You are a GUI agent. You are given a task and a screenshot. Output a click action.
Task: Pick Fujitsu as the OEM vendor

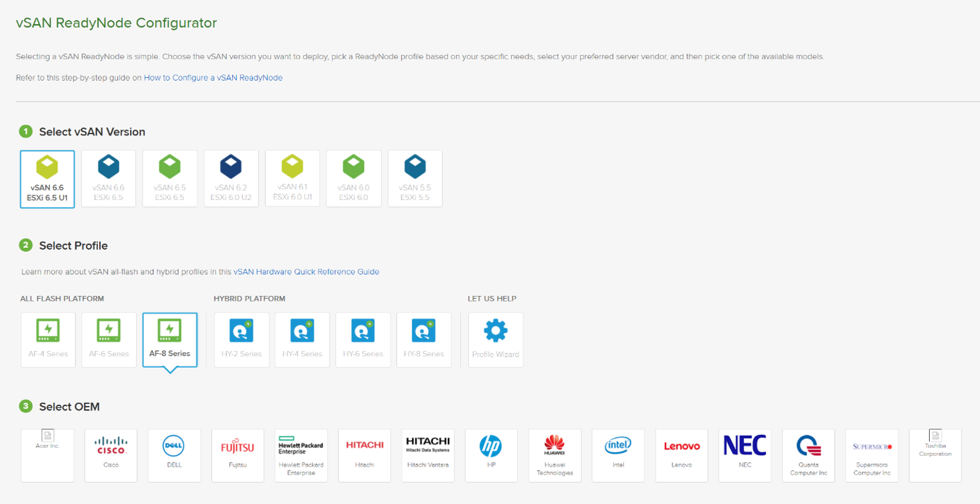point(238,456)
